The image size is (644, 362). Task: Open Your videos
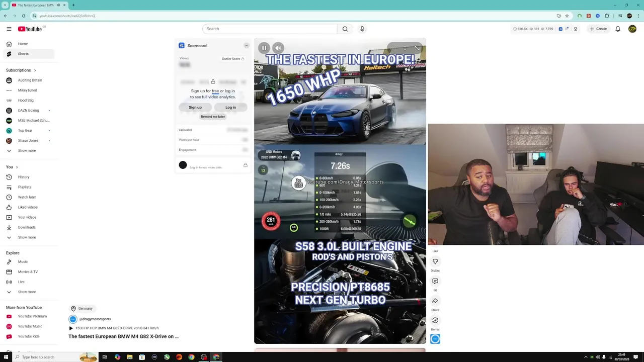click(x=28, y=217)
